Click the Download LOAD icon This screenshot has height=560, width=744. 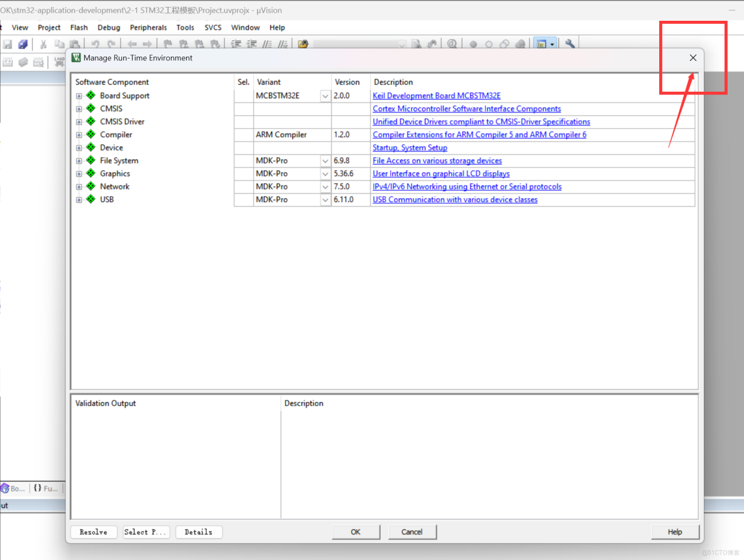59,62
